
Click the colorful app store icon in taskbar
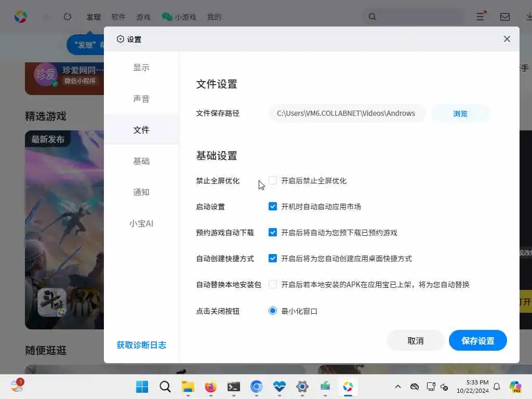point(348,387)
